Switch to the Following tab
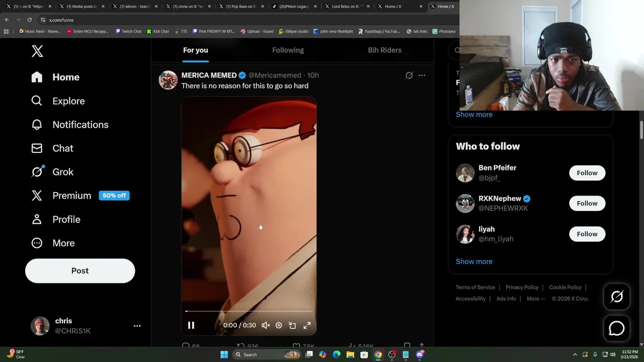This screenshot has width=644, height=362. coord(288,50)
